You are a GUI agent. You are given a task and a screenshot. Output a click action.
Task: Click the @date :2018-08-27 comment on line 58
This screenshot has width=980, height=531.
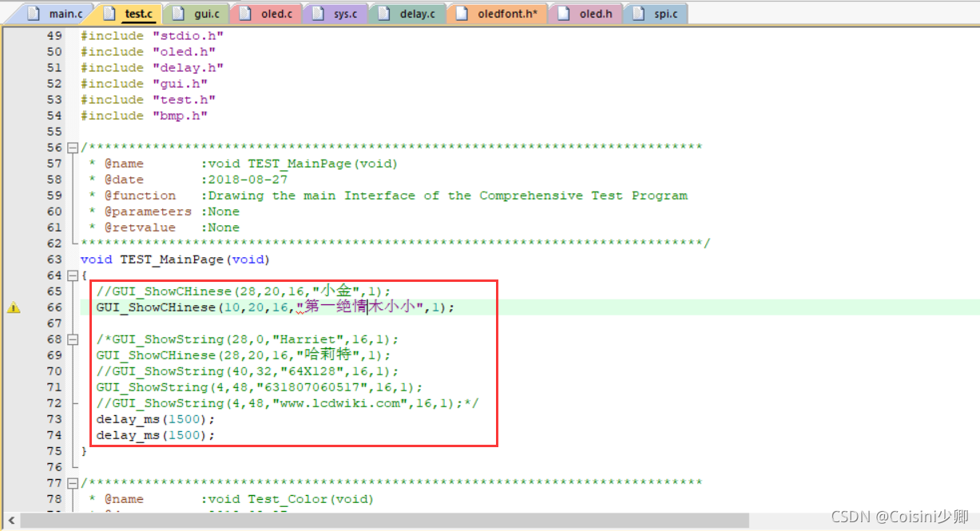188,180
